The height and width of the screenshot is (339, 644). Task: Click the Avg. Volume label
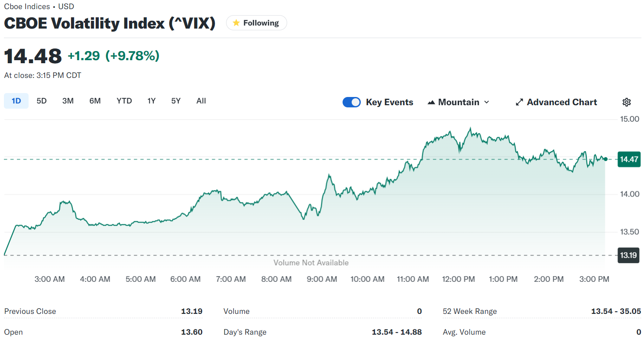tap(464, 332)
